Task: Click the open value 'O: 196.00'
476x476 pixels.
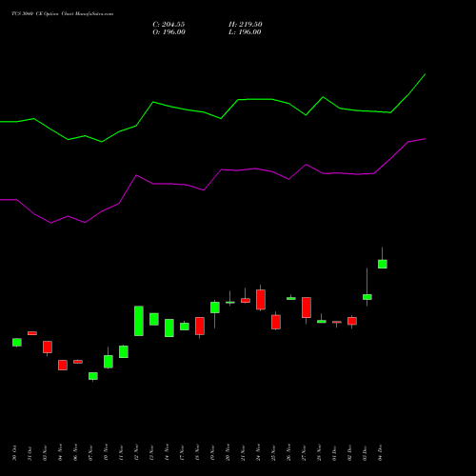Action: 169,32
